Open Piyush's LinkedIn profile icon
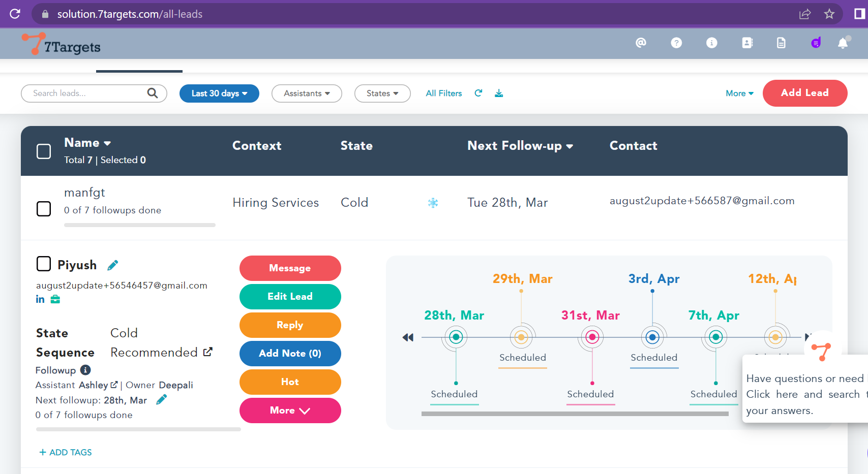 (x=40, y=299)
